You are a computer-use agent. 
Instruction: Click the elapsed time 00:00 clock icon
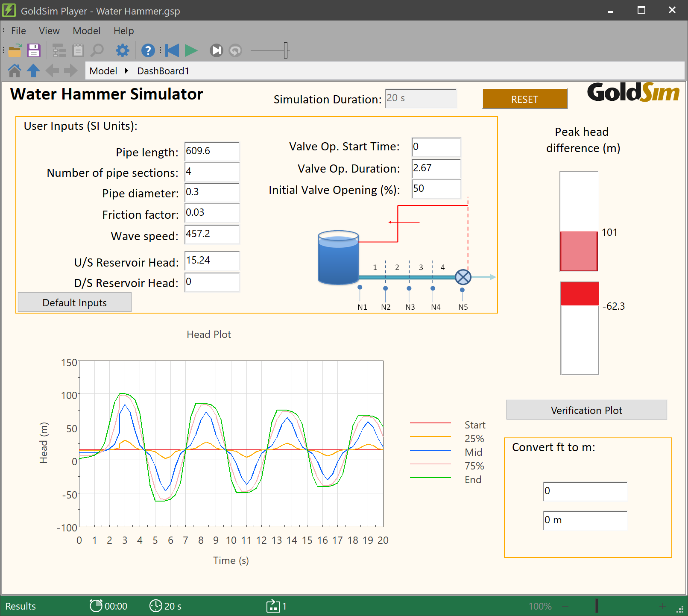[96, 606]
